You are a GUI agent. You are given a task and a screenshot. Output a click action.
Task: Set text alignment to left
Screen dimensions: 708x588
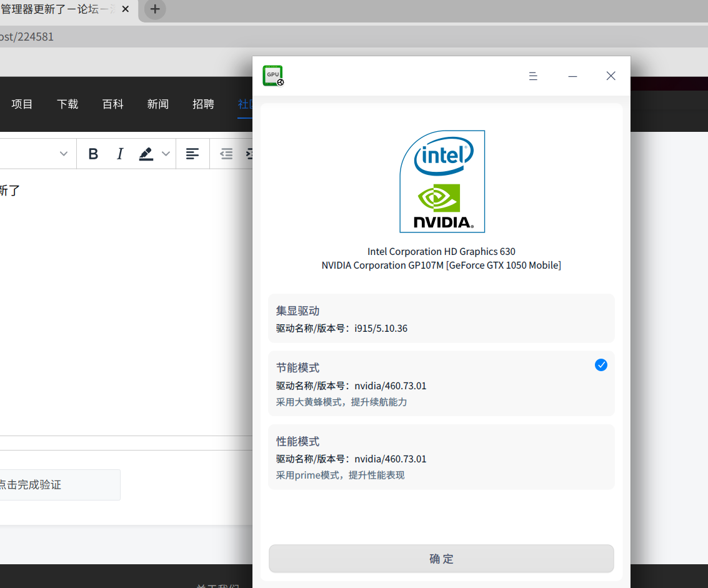(192, 154)
